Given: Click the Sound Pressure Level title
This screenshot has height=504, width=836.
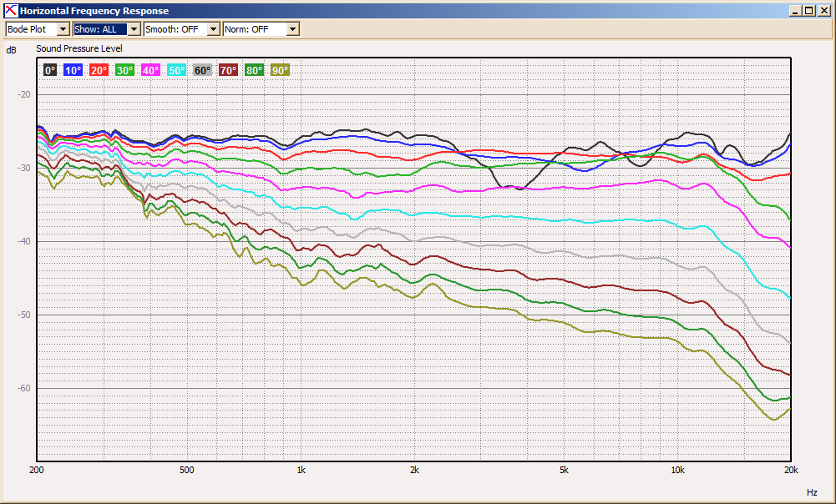Looking at the screenshot, I should [x=79, y=48].
